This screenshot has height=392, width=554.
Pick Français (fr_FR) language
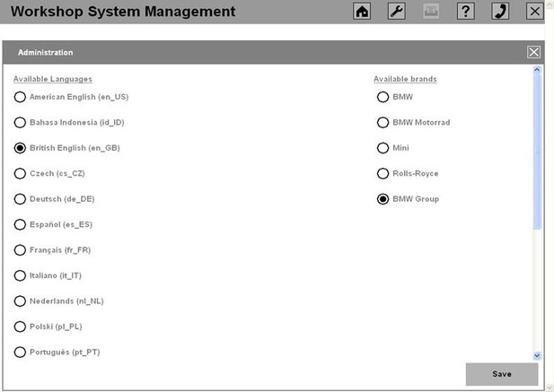20,250
